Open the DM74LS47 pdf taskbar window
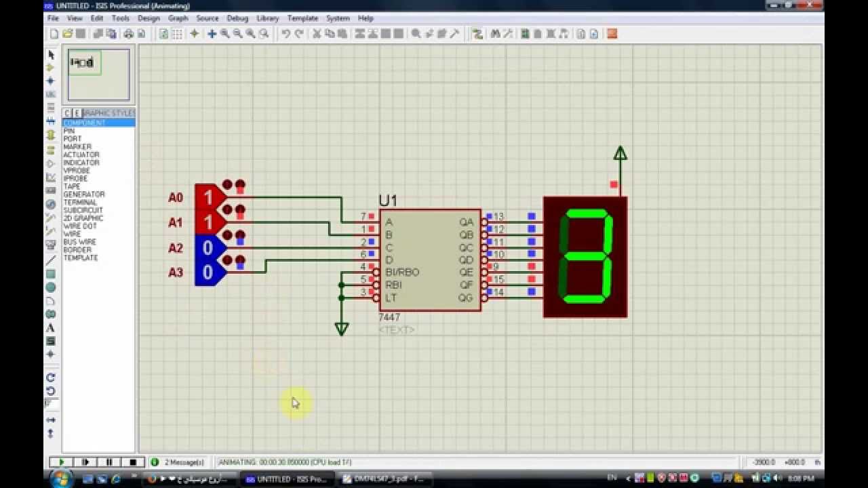 pos(384,479)
